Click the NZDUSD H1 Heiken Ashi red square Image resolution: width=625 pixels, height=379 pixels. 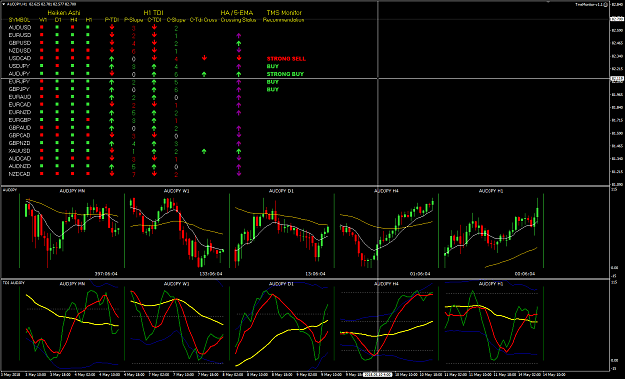coord(88,51)
